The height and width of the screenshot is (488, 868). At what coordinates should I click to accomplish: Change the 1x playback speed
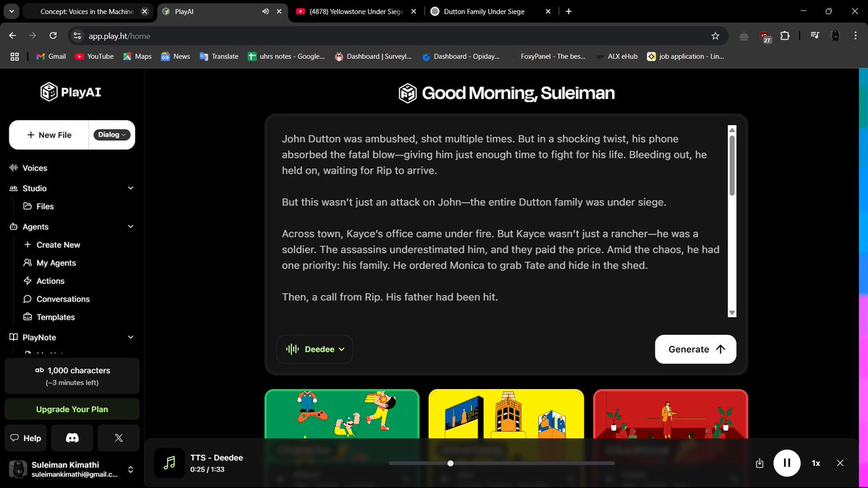[816, 463]
